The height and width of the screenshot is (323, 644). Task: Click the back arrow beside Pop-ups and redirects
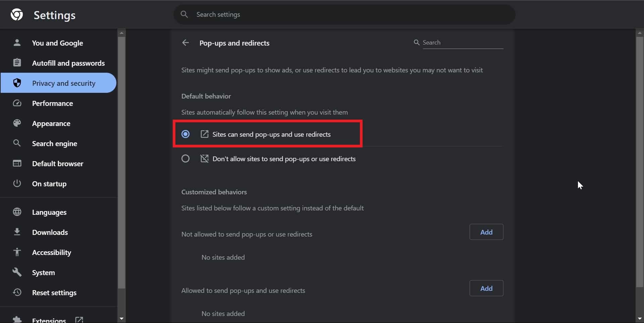[x=185, y=43]
